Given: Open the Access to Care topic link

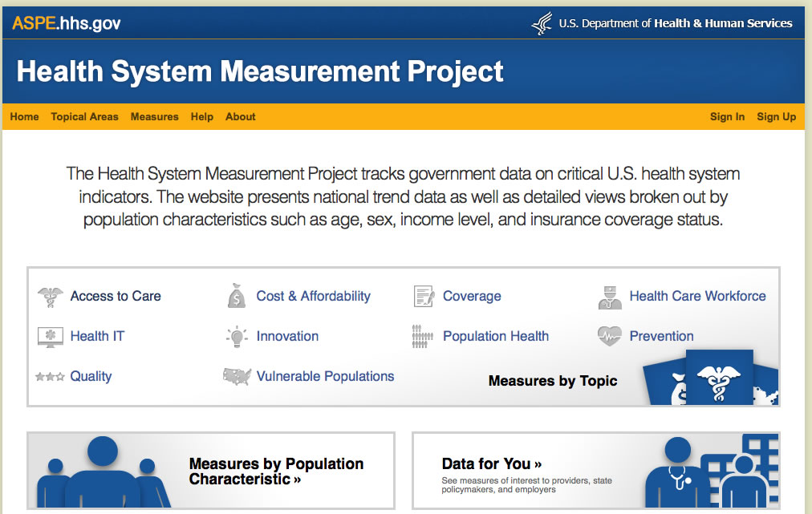Looking at the screenshot, I should [x=116, y=296].
